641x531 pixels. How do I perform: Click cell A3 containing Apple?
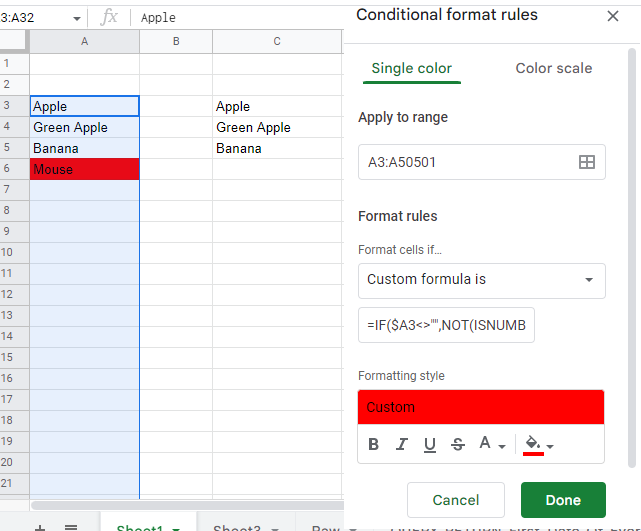pyautogui.click(x=84, y=106)
